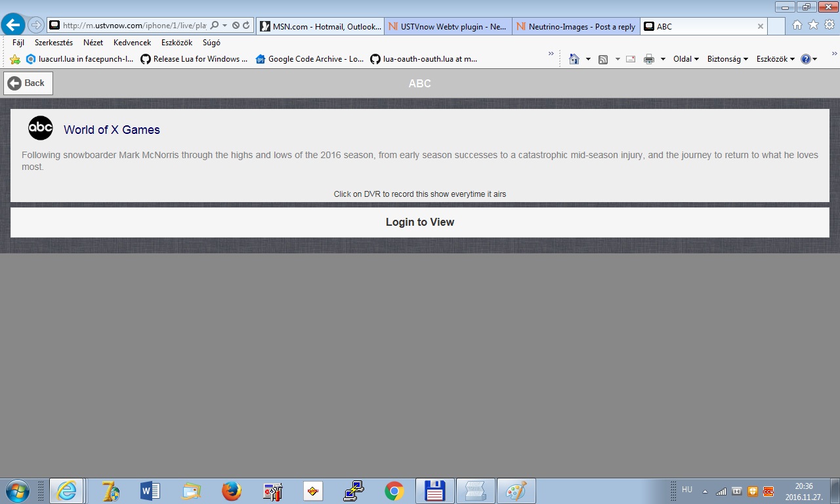Open the Kedvencek menu
This screenshot has height=504, width=840.
coord(132,43)
